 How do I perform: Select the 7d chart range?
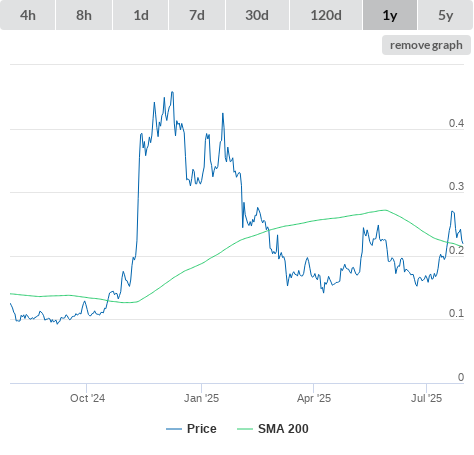[197, 15]
